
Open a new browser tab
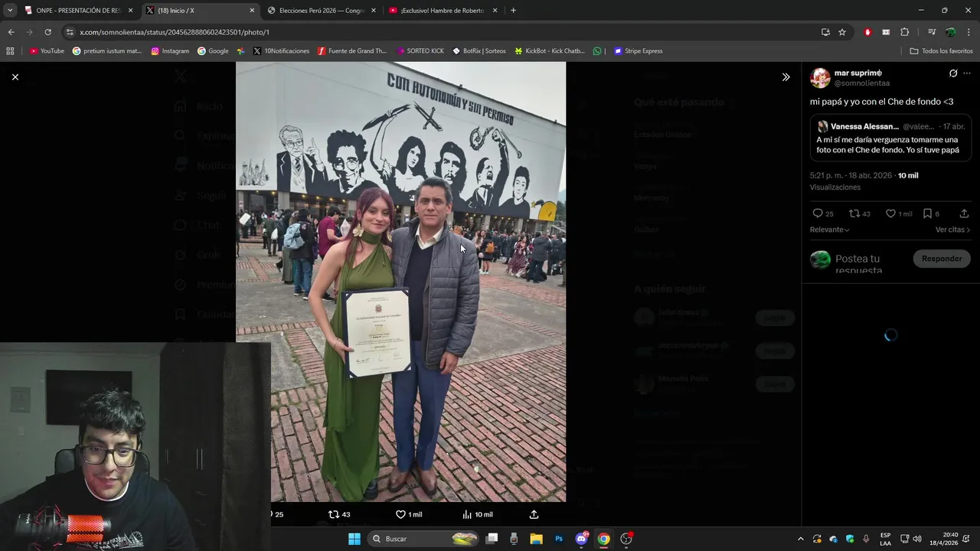pyautogui.click(x=513, y=11)
